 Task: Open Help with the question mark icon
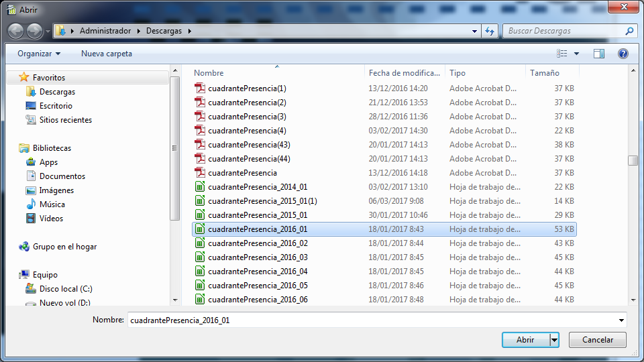pyautogui.click(x=623, y=54)
